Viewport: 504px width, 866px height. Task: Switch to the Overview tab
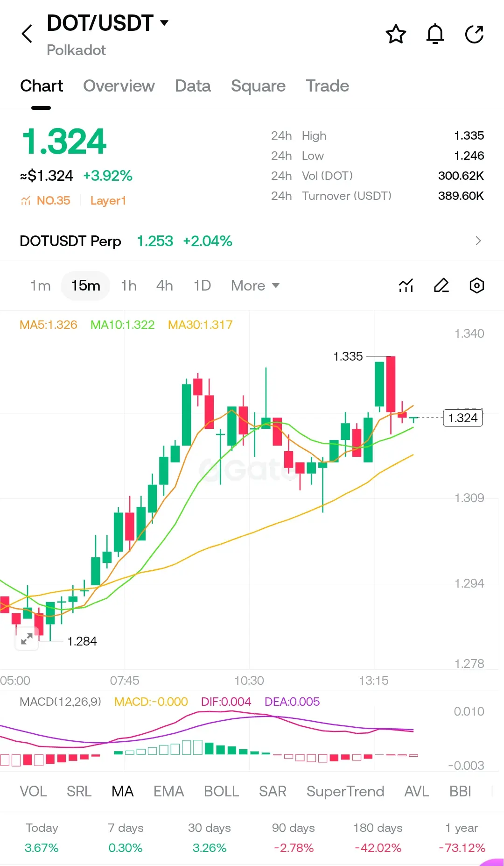pyautogui.click(x=119, y=86)
